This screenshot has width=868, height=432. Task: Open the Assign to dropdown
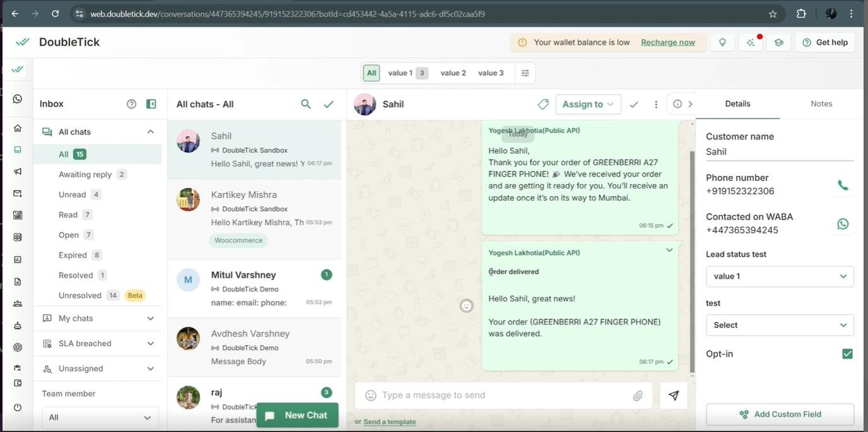[x=588, y=104]
